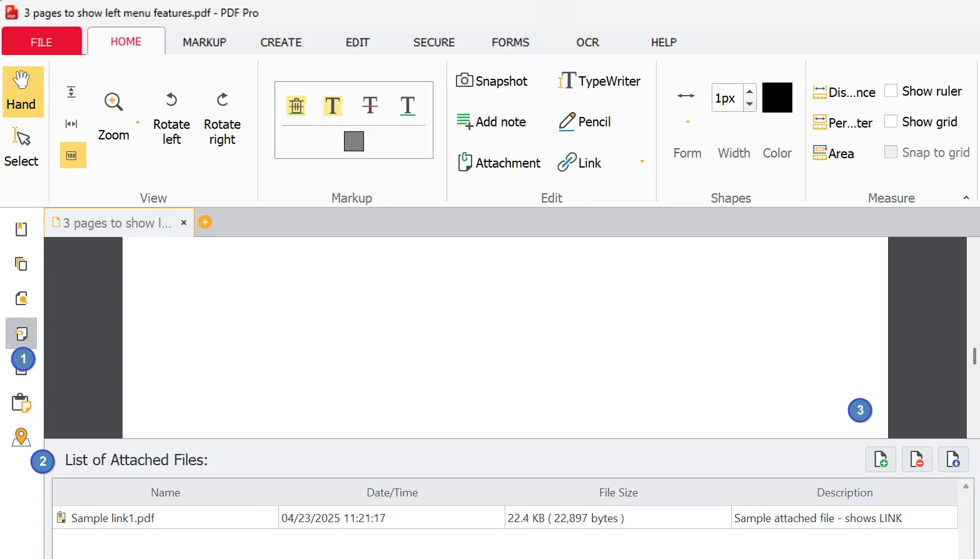This screenshot has height=559, width=980.
Task: Click the Add note button
Action: (x=491, y=121)
